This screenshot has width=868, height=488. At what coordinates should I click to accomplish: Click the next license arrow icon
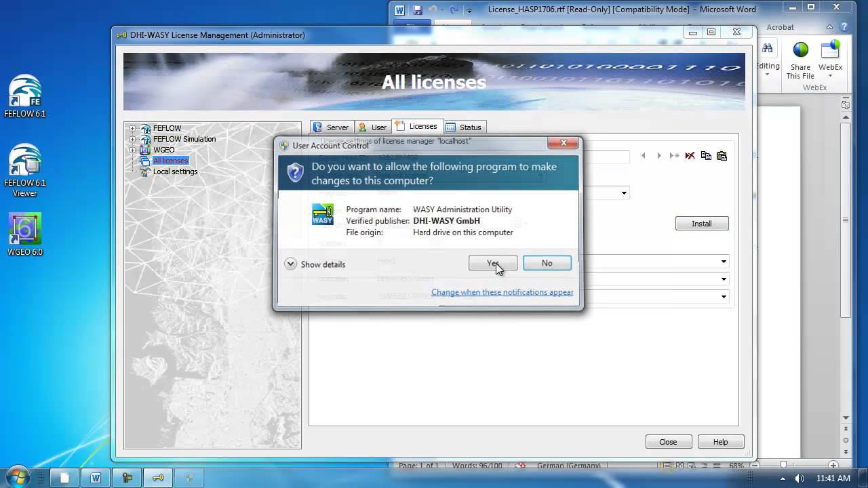click(x=658, y=156)
